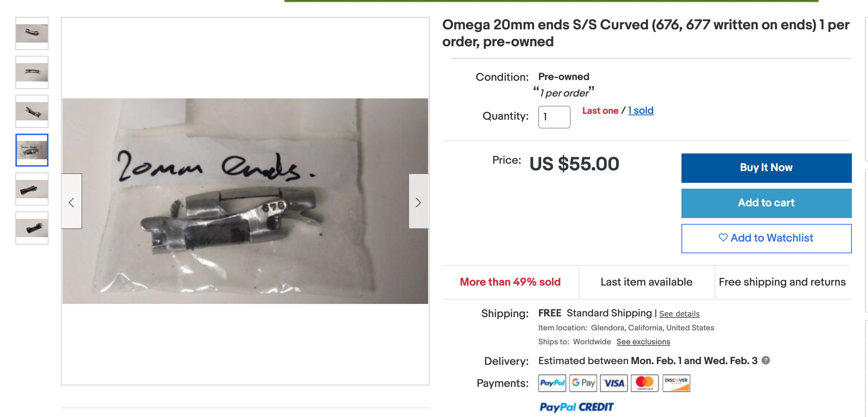Select the Visa card icon

point(614,383)
